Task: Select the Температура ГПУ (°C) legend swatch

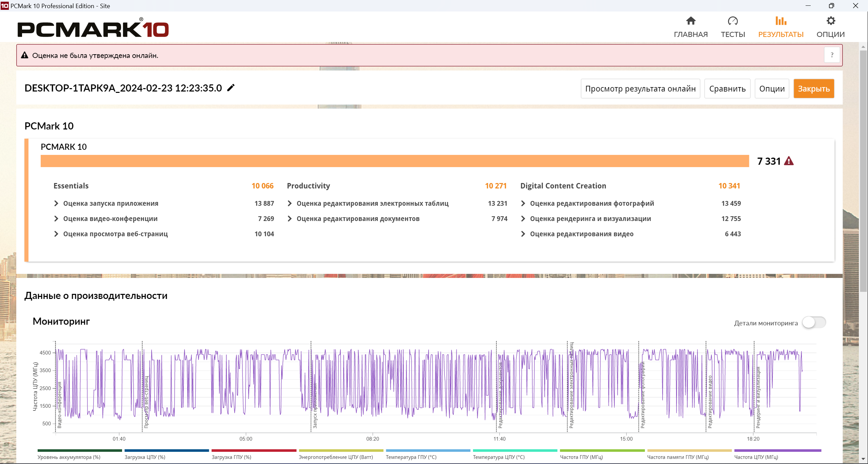Action: click(428, 450)
